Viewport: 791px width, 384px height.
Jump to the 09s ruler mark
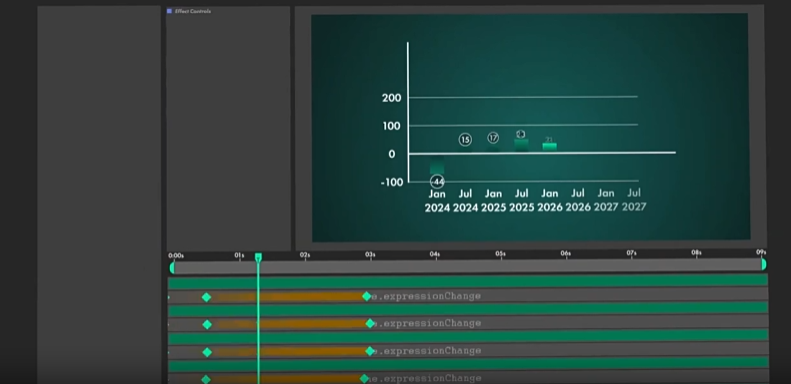pyautogui.click(x=761, y=252)
